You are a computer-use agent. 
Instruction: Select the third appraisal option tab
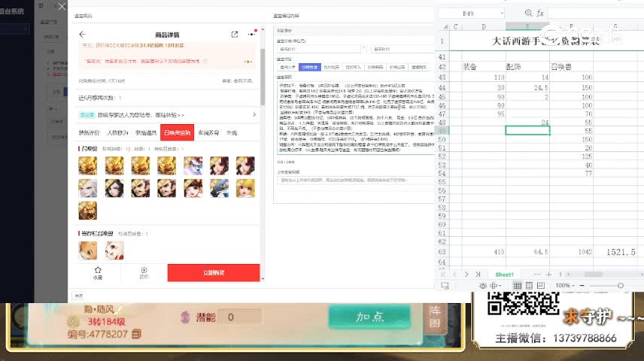(332, 67)
